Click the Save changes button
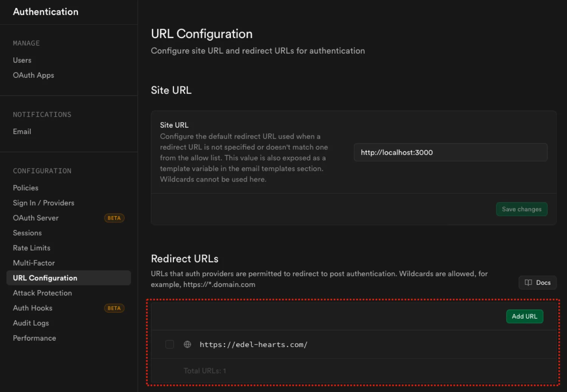Viewport: 567px width, 392px height. tap(522, 209)
